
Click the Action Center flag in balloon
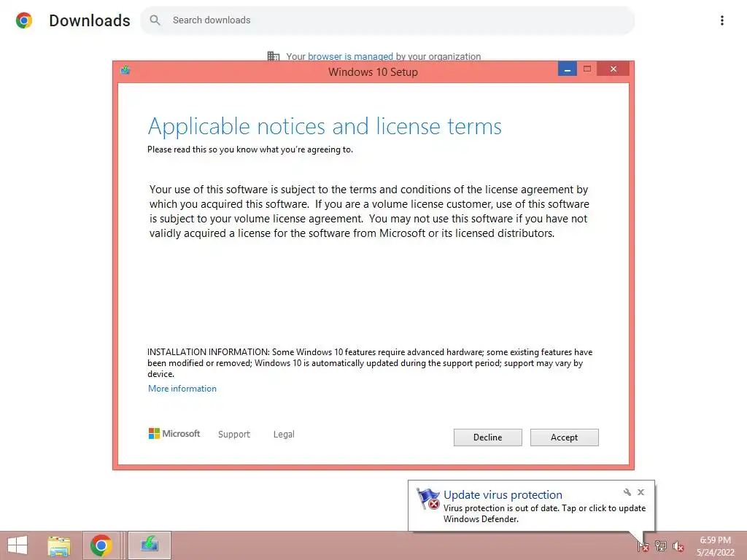point(427,499)
